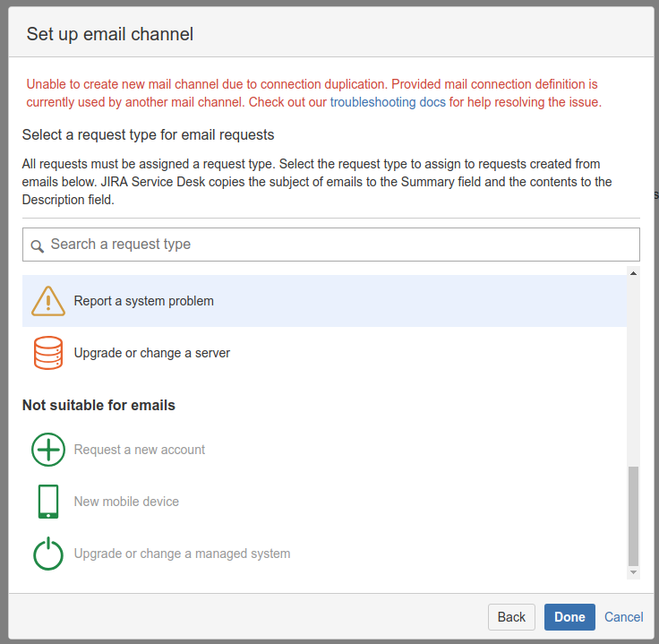This screenshot has width=659, height=644.
Task: Select Upgrade or change a server option
Action: (152, 353)
